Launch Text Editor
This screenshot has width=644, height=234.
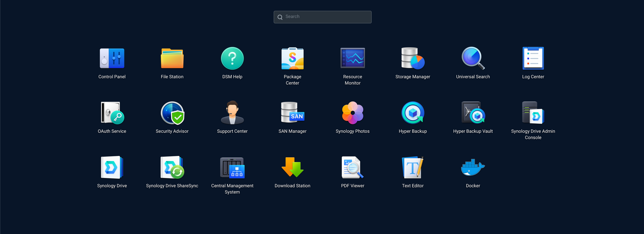[413, 167]
